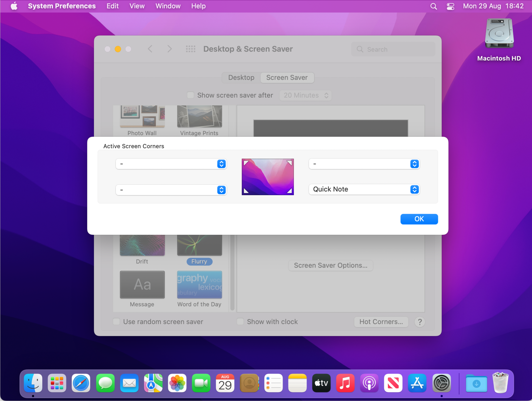Select the Screen Saver tab
The image size is (532, 401).
point(287,78)
